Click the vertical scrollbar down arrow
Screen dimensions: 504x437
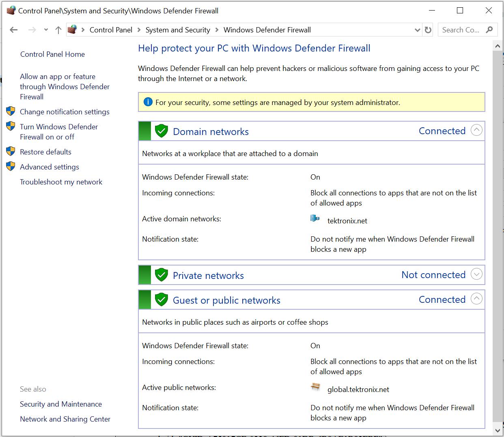click(x=498, y=430)
